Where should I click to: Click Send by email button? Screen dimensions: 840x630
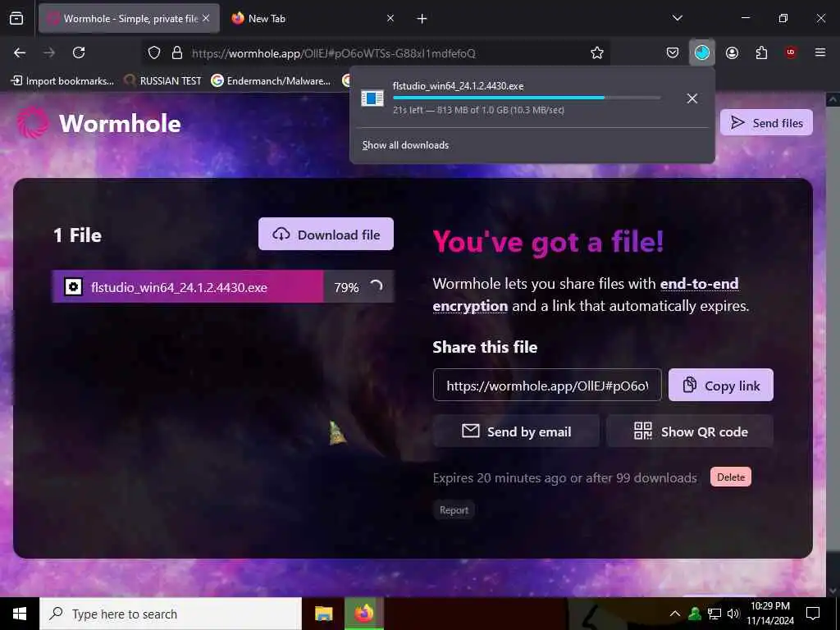[x=517, y=431]
